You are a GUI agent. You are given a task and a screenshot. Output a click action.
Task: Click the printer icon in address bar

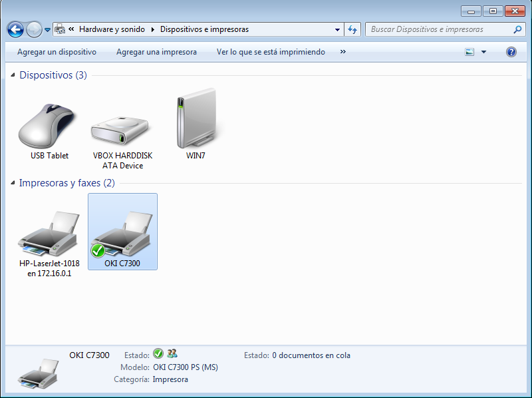click(60, 29)
